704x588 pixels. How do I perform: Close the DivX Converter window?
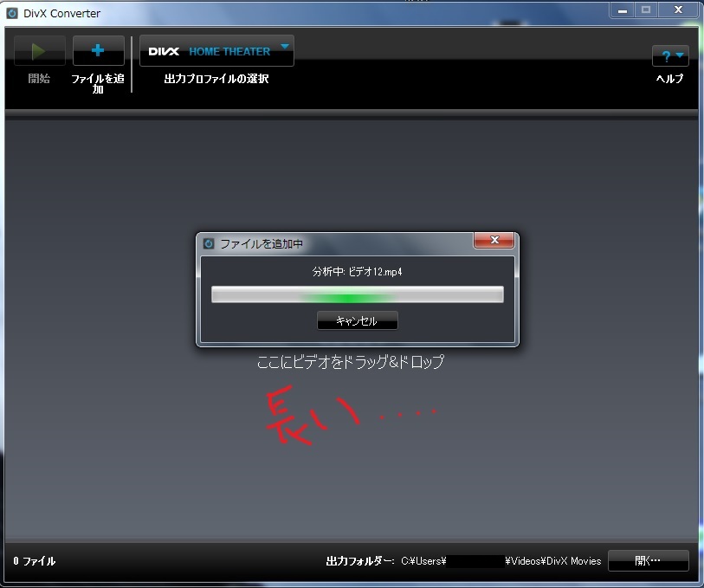pyautogui.click(x=678, y=10)
